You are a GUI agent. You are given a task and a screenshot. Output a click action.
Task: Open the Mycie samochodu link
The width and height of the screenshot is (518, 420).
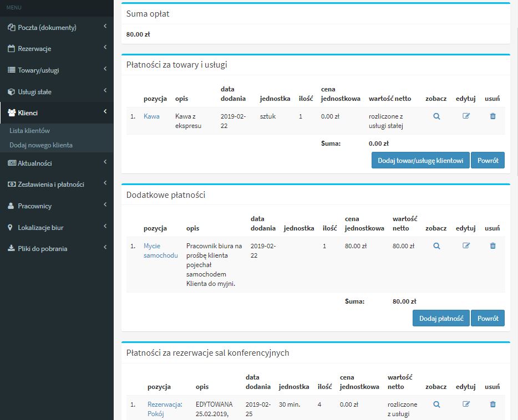[160, 250]
